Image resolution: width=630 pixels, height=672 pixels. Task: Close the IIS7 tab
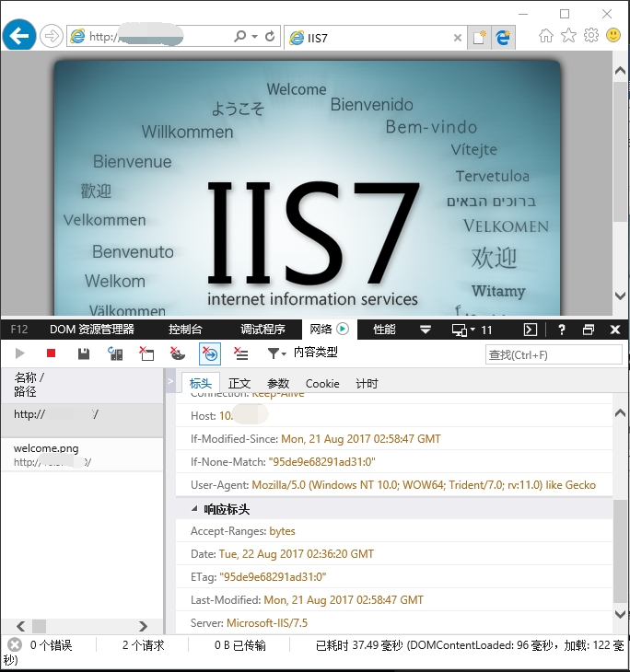point(458,38)
